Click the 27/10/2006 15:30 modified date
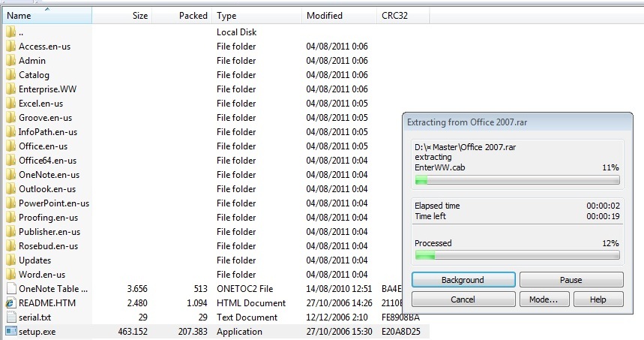The image size is (644, 340). [339, 331]
